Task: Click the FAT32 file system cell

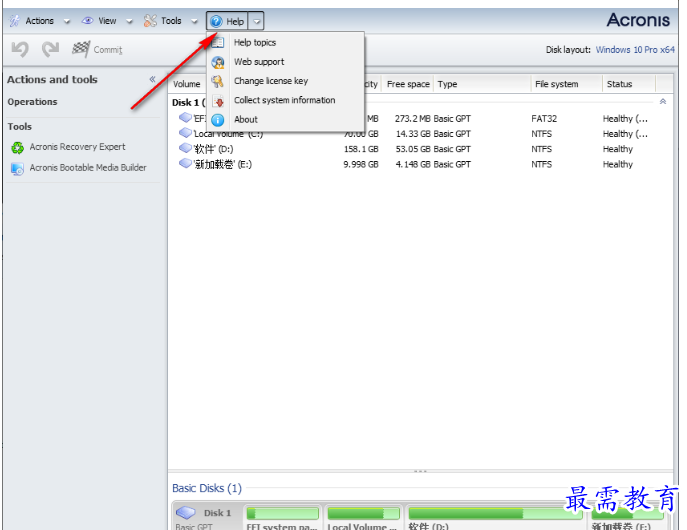Action: [x=544, y=119]
